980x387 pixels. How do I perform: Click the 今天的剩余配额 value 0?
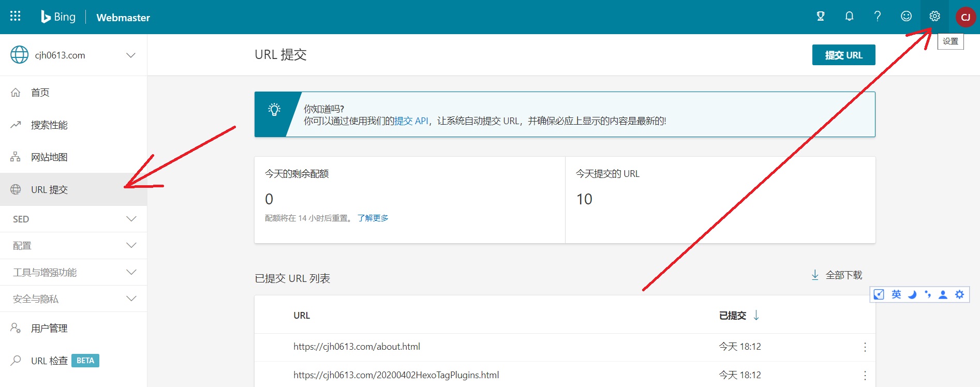pyautogui.click(x=269, y=199)
